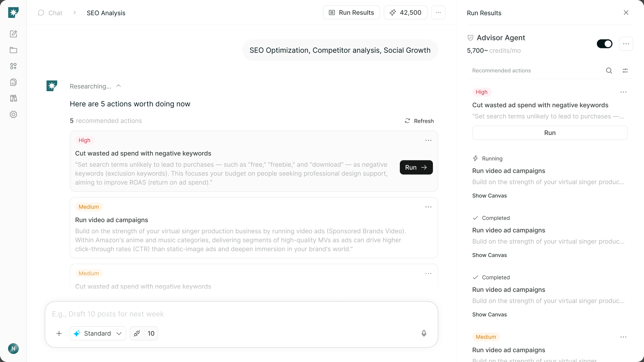
Task: Open the documents icon in left sidebar
Action: coord(13,82)
